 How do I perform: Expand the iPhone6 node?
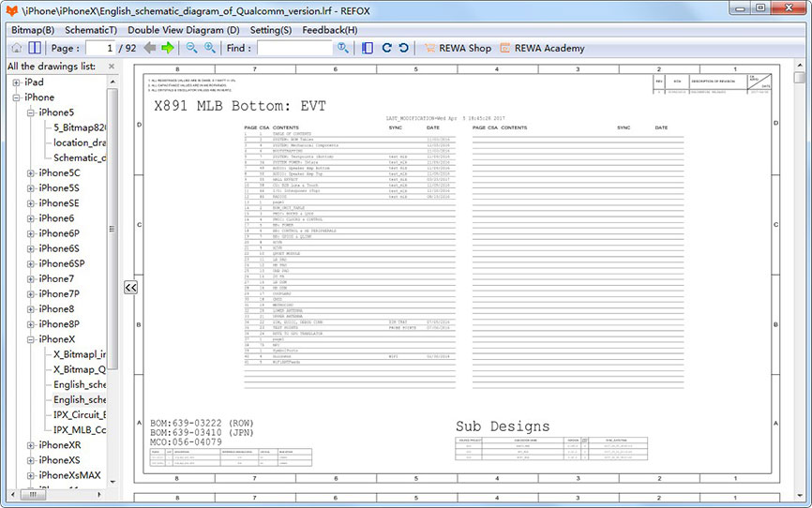31,218
